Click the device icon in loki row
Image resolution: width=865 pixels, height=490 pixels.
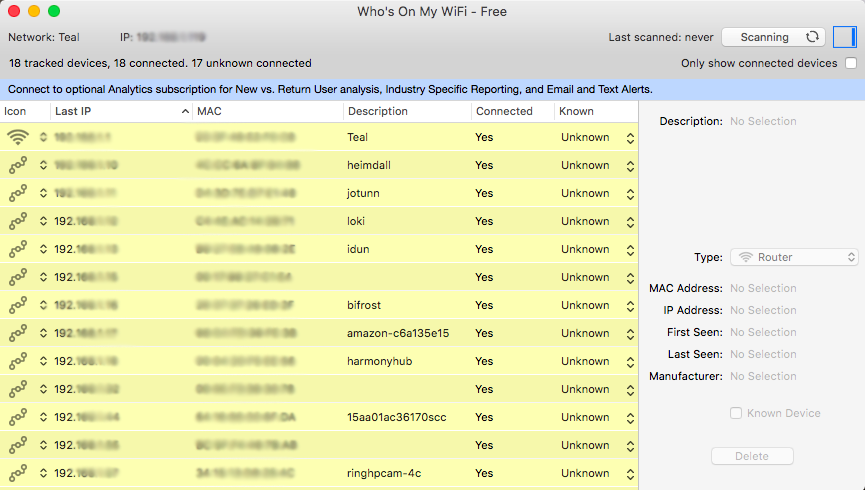[17, 221]
